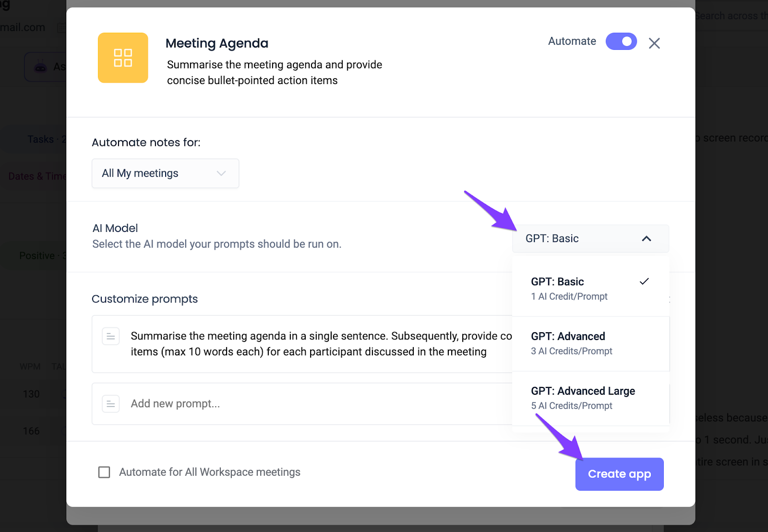Screen dimensions: 768x532
Task: Click the text icon beside Summarise prompt
Action: (111, 336)
